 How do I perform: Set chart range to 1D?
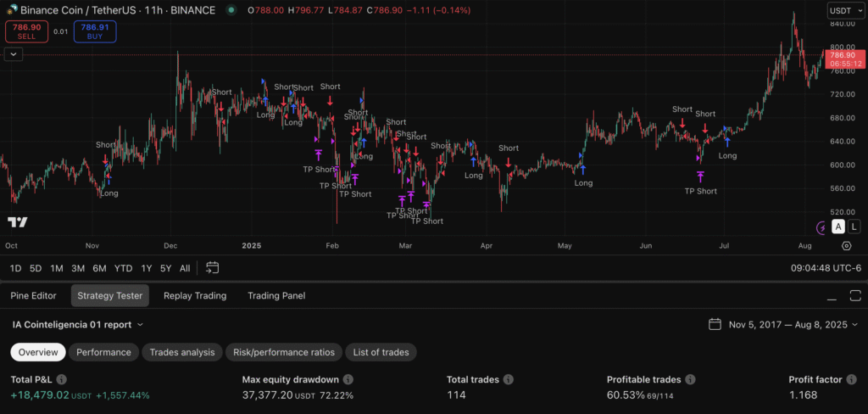tap(15, 268)
